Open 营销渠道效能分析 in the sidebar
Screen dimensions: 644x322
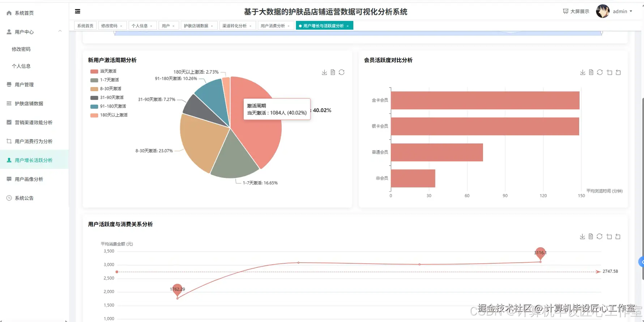click(x=34, y=122)
